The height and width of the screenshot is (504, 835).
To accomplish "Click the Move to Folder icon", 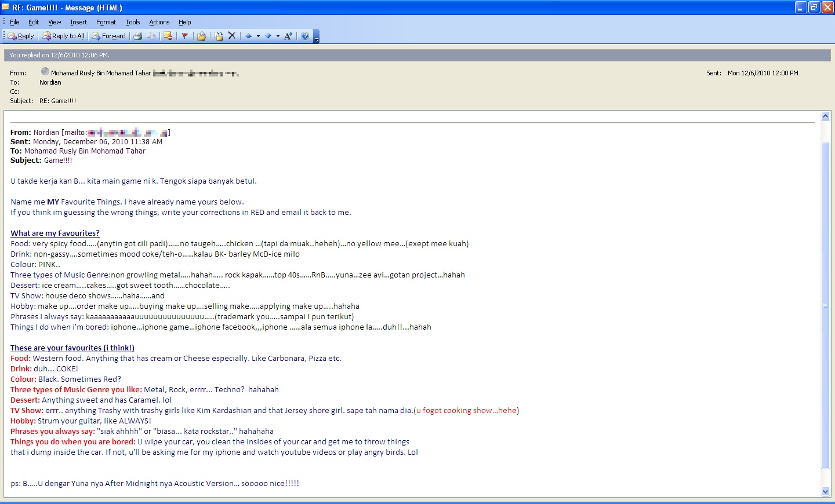I will (x=202, y=36).
